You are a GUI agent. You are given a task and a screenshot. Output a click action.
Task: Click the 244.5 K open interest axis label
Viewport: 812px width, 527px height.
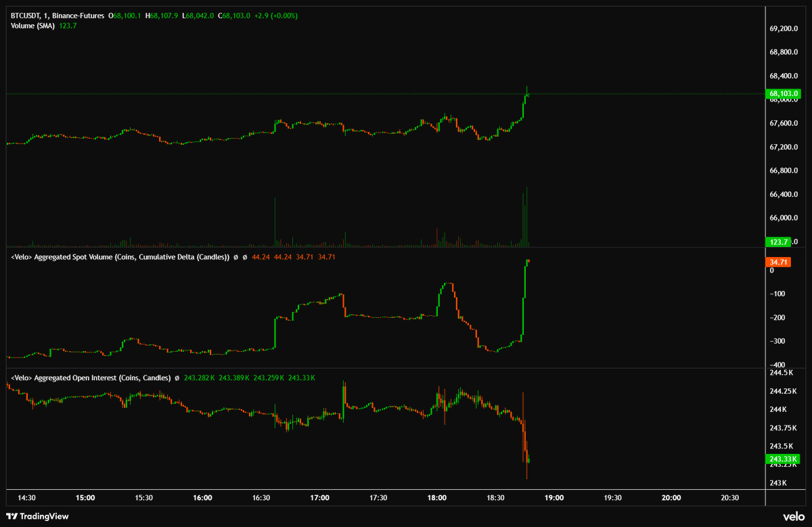pyautogui.click(x=781, y=372)
